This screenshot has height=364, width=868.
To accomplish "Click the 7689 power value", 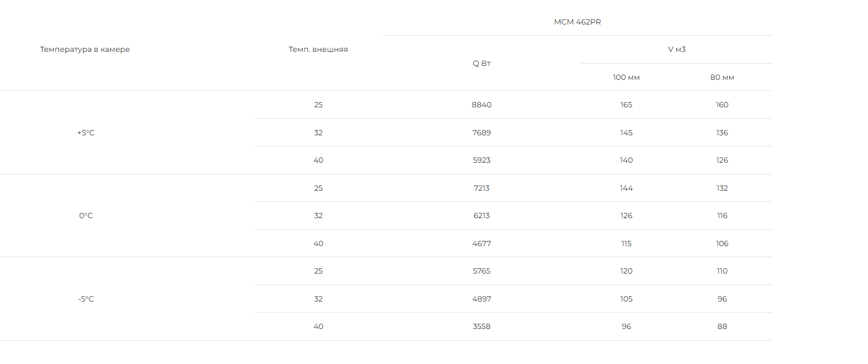I will (x=482, y=133).
